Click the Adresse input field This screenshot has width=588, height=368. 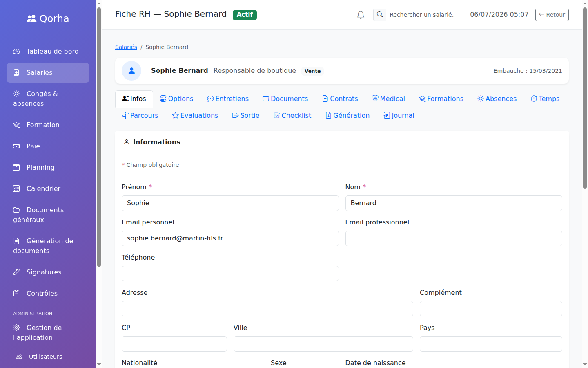267,309
